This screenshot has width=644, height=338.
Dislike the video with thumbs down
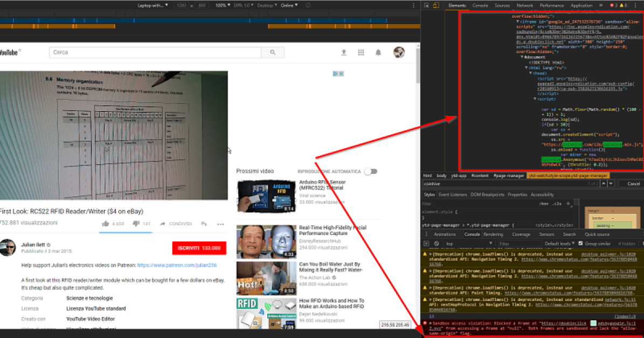pyautogui.click(x=136, y=223)
